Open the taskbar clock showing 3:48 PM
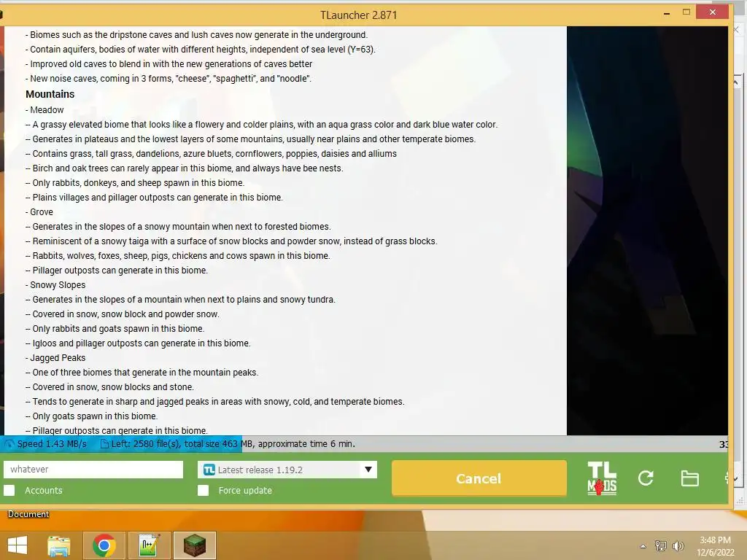The image size is (747, 560). click(715, 546)
